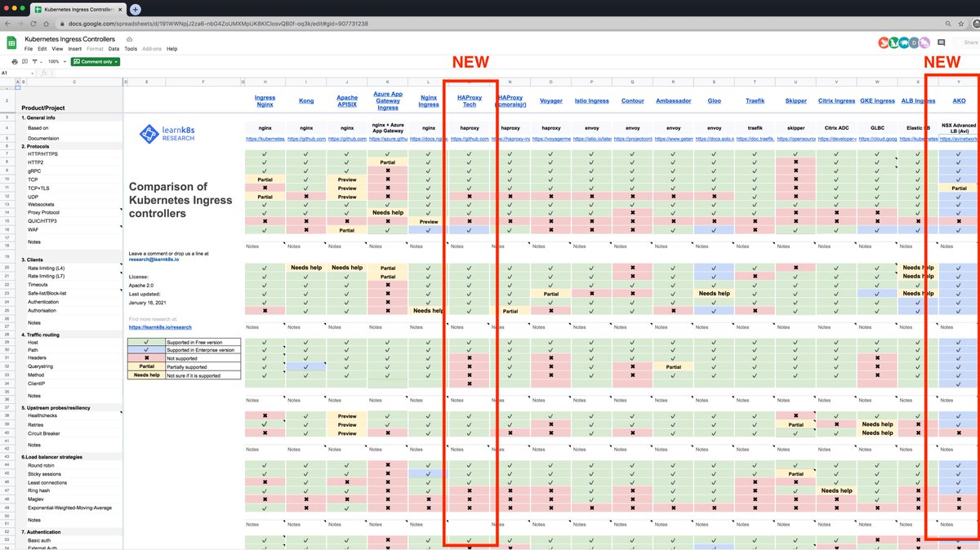Close the Kubernetes Ingress Controllers tab
The height and width of the screenshot is (550, 980).
click(x=119, y=10)
